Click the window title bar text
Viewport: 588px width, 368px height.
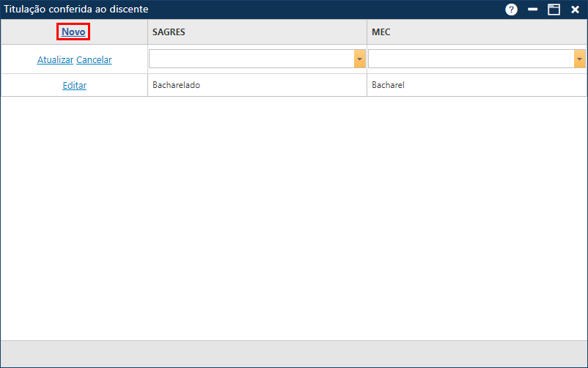point(76,10)
